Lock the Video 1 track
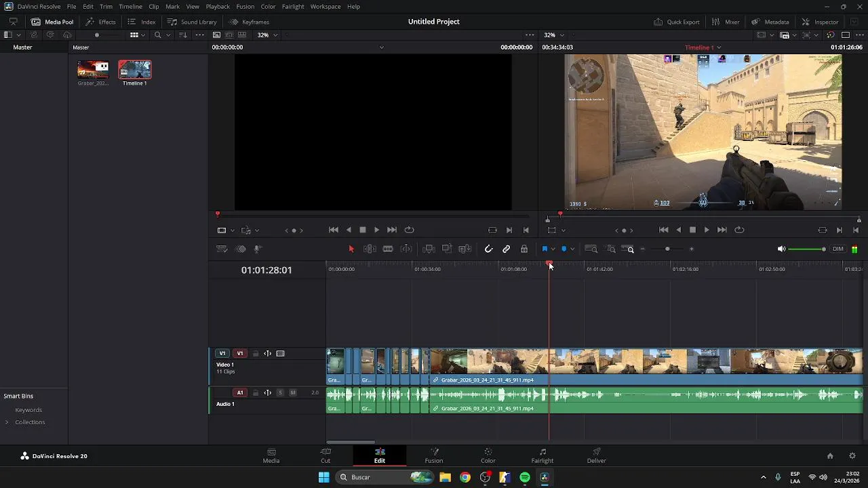The width and height of the screenshot is (868, 488). (256, 354)
